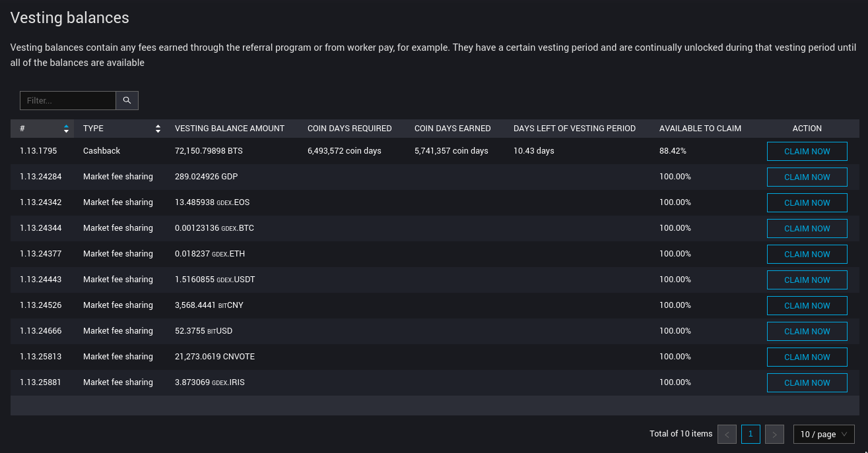Image resolution: width=868 pixels, height=453 pixels.
Task: Focus the Filter input field
Action: 68,101
